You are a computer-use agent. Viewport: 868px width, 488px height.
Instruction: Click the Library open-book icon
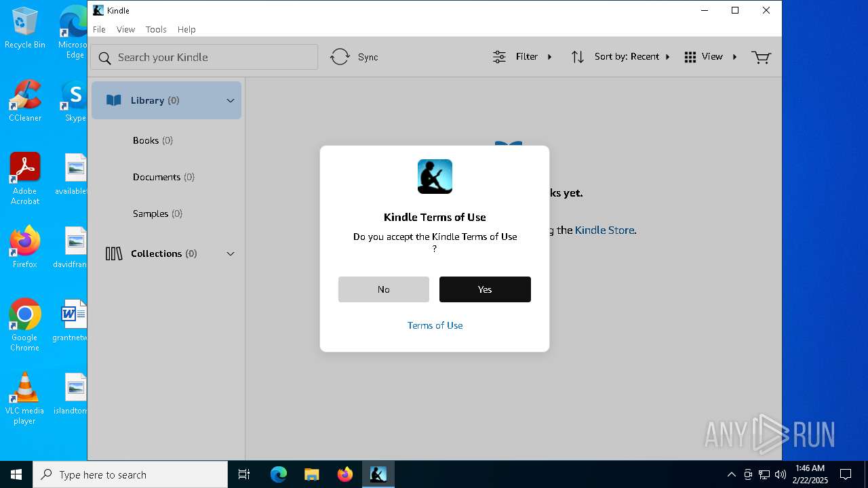(x=114, y=100)
